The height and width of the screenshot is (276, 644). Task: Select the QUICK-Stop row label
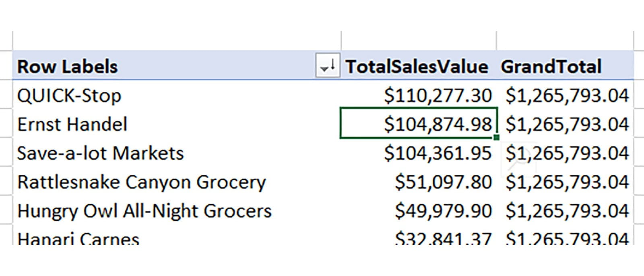coord(69,96)
